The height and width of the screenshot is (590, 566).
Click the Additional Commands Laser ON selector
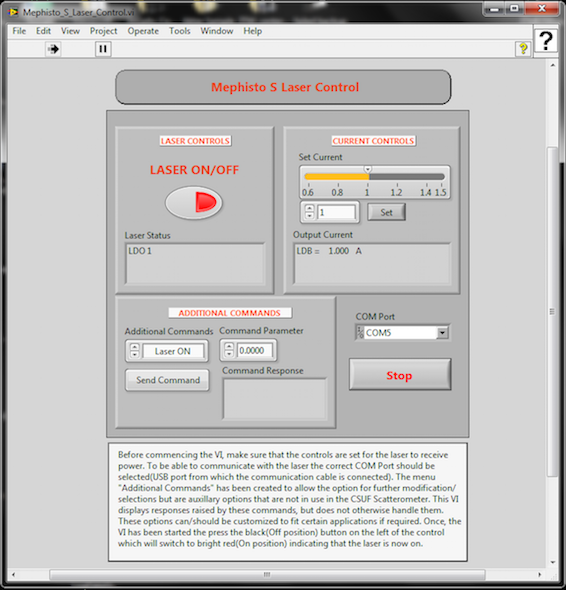click(x=173, y=351)
